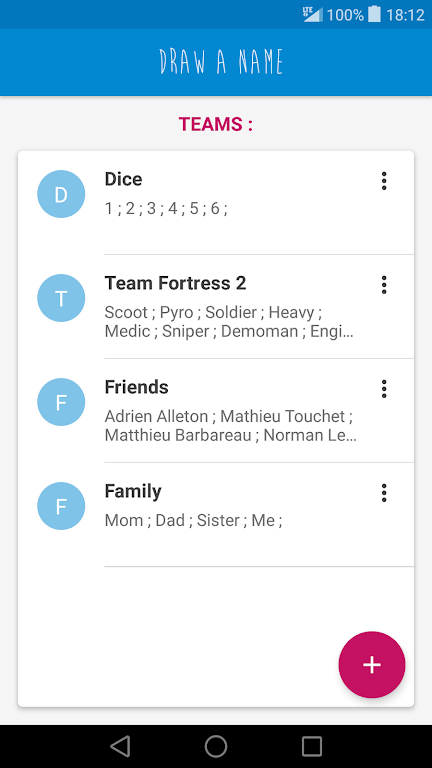Select the Dice team title

click(x=123, y=179)
